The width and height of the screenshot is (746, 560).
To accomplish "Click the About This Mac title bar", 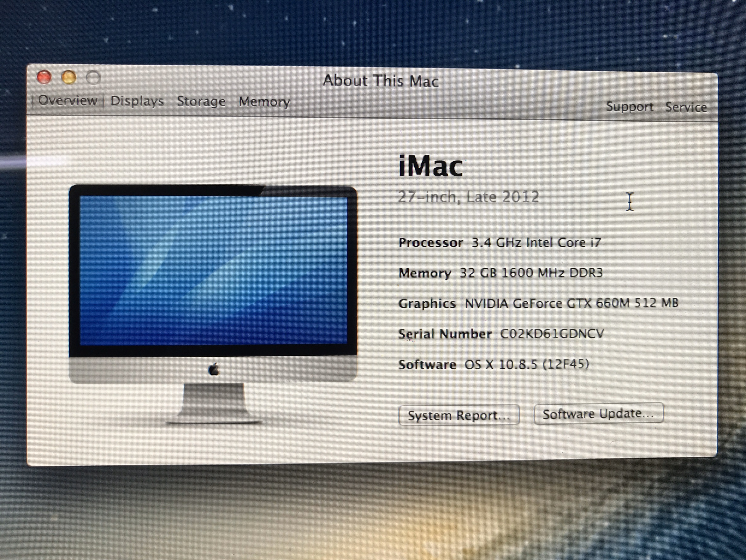I will (381, 80).
